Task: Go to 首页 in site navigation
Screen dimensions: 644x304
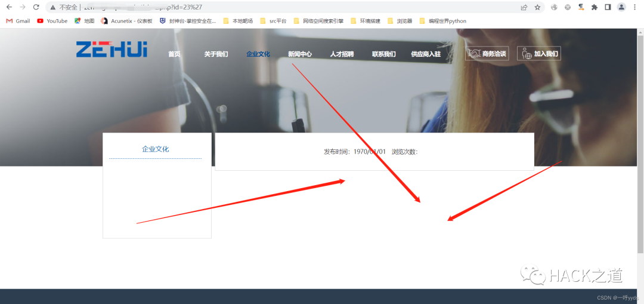Action: [174, 54]
